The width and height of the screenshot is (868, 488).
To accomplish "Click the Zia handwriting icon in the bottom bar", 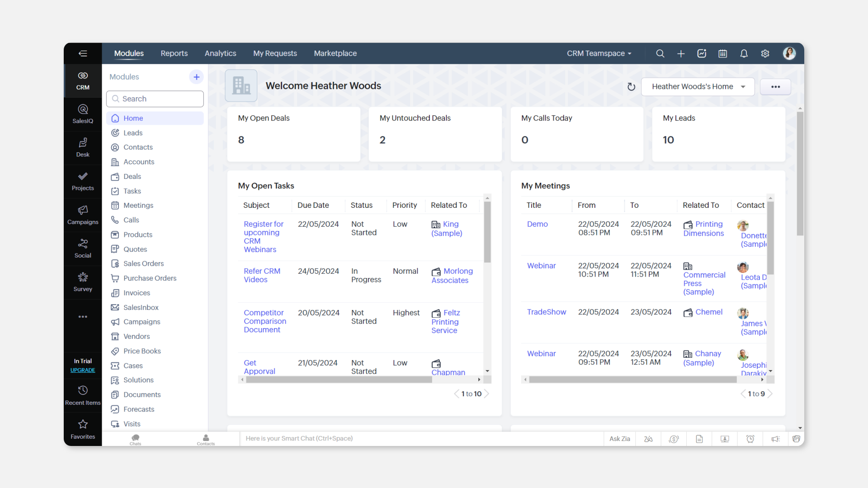I will 648,439.
